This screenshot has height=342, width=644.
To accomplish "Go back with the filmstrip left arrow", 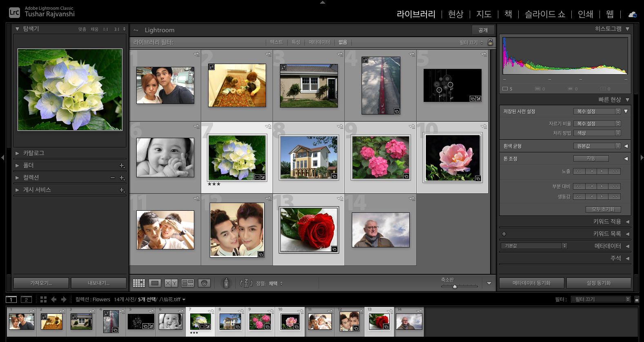I will (53, 300).
